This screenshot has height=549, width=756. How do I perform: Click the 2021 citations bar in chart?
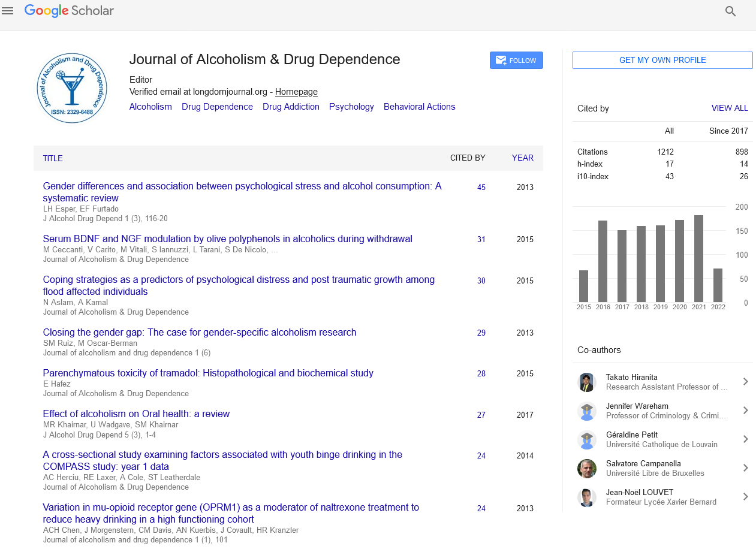point(698,258)
